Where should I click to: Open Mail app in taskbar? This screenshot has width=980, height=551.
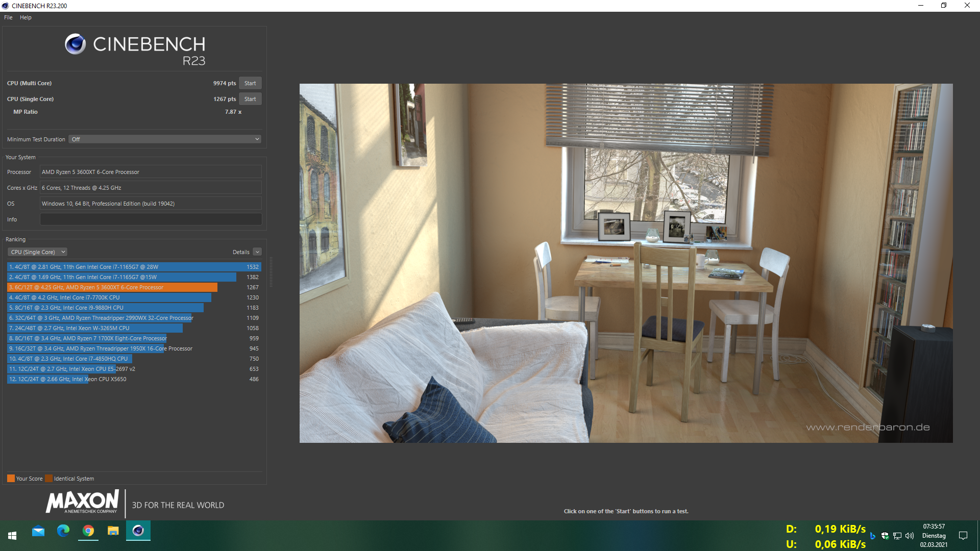[38, 532]
